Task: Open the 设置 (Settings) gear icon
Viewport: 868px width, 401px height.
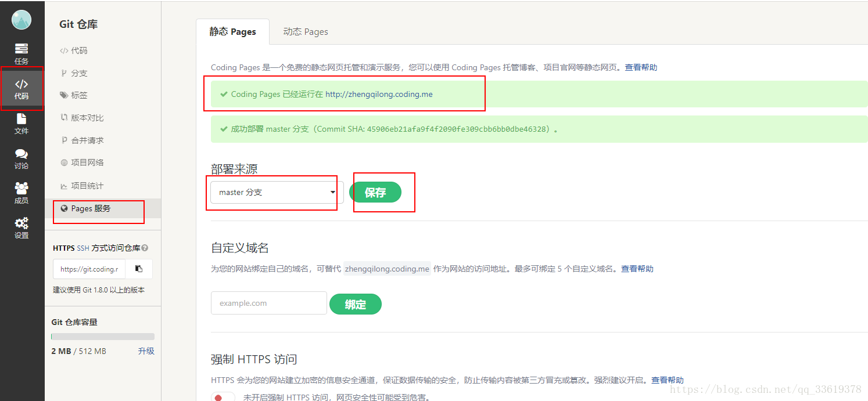Action: pos(21,228)
